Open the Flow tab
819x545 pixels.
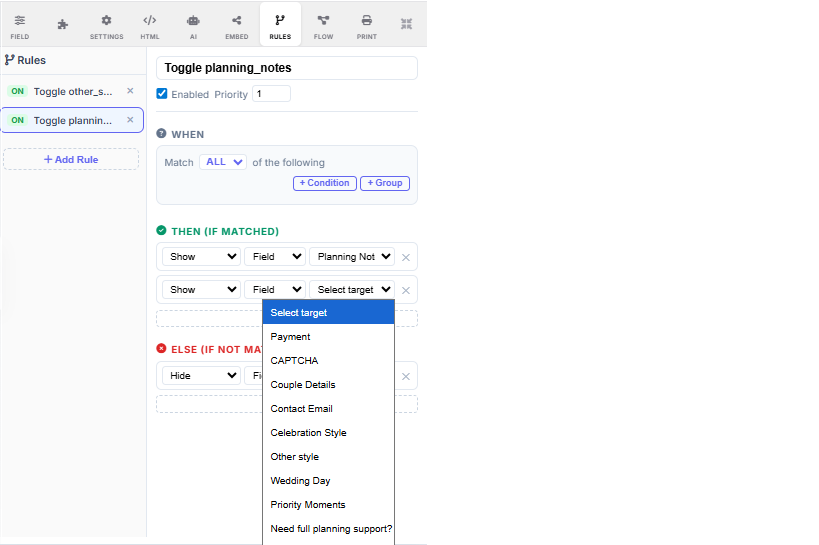323,26
